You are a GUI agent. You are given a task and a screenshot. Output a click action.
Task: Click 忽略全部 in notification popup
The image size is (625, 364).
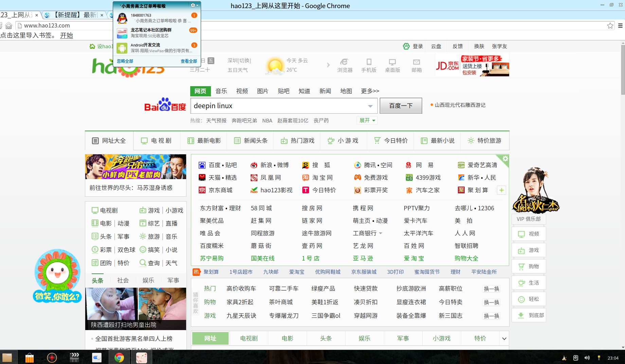tap(125, 61)
